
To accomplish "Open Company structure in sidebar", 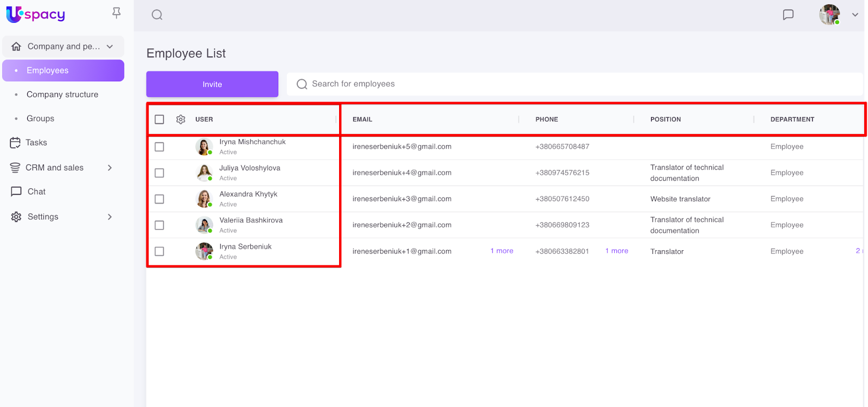I will pos(62,94).
